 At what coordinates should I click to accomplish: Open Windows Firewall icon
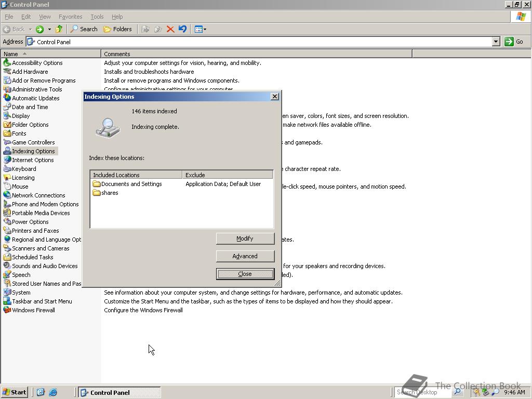(x=7, y=310)
